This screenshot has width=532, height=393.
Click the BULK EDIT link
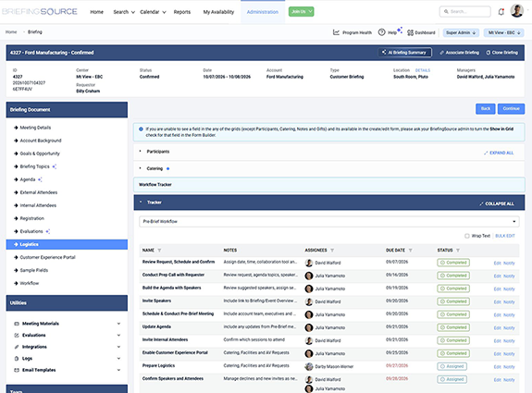tap(505, 236)
